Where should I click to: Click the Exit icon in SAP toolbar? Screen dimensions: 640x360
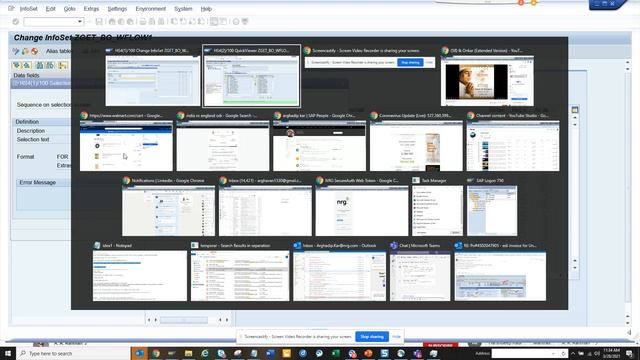click(121, 22)
